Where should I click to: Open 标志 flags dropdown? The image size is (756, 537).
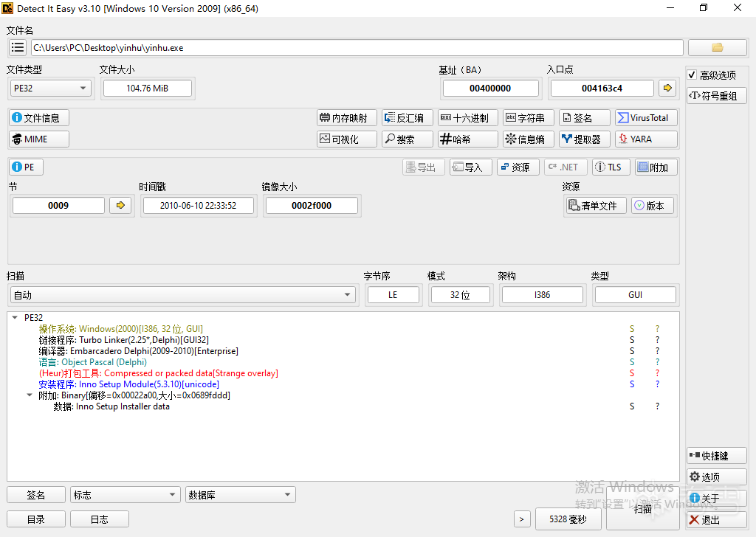pyautogui.click(x=125, y=495)
